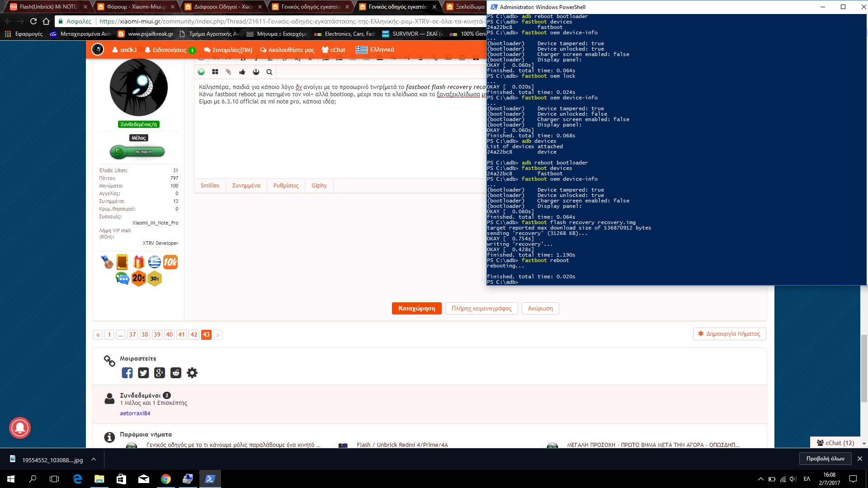Viewport: 868px width, 488px height.
Task: Go to page 42 of thread
Action: pos(194,335)
